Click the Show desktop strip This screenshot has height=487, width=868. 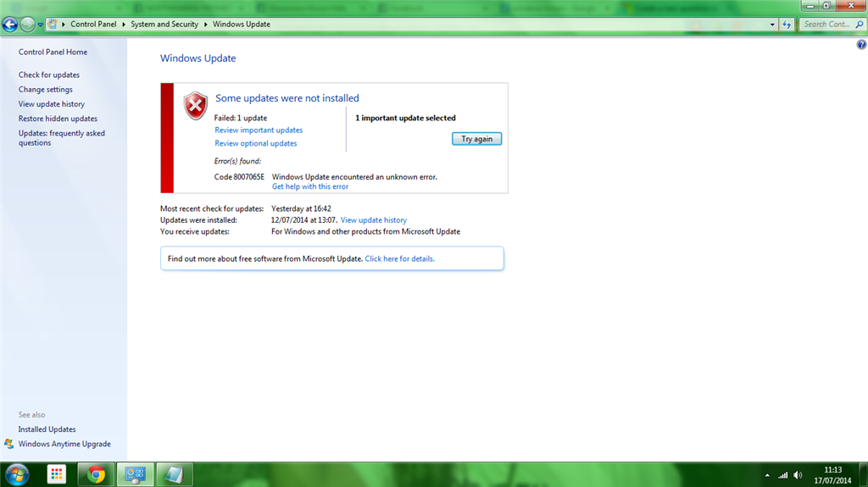click(x=864, y=474)
